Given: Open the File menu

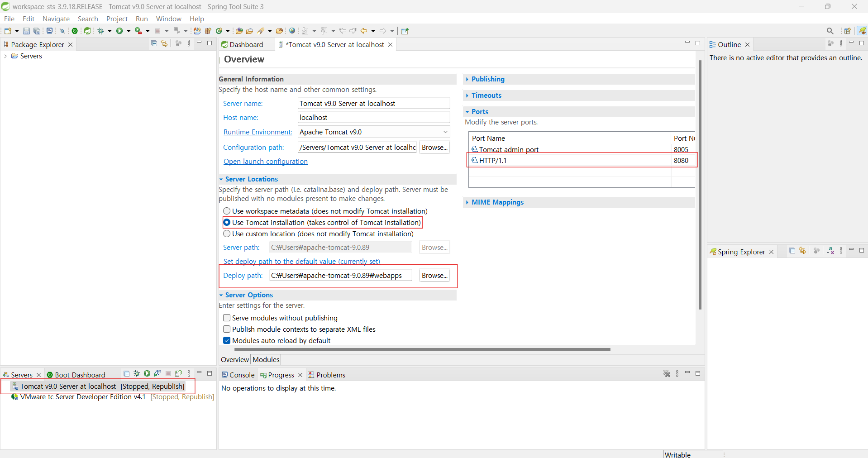Looking at the screenshot, I should click(x=9, y=19).
